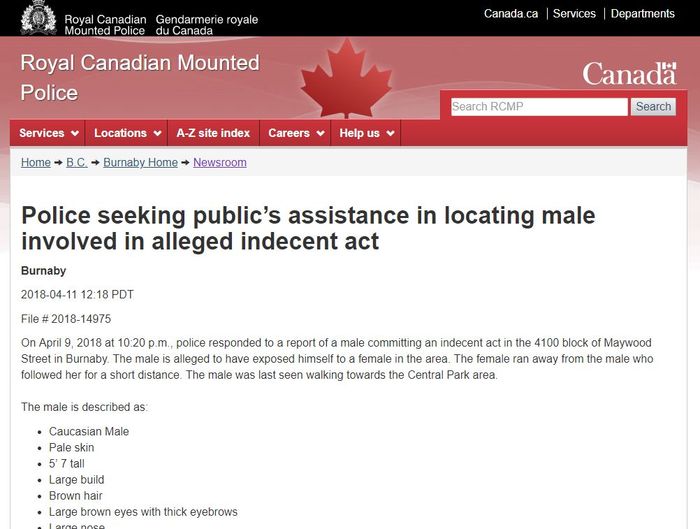Open the Newsroom breadcrumb link
This screenshot has height=529, width=700.
point(220,162)
